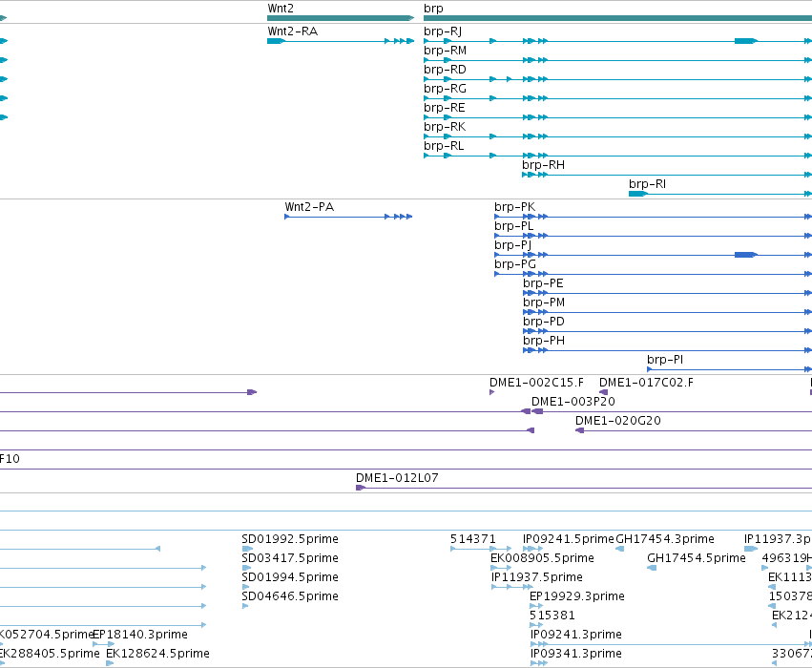The width and height of the screenshot is (812, 668).
Task: Select protein brp-PL label
Action: 513,227
